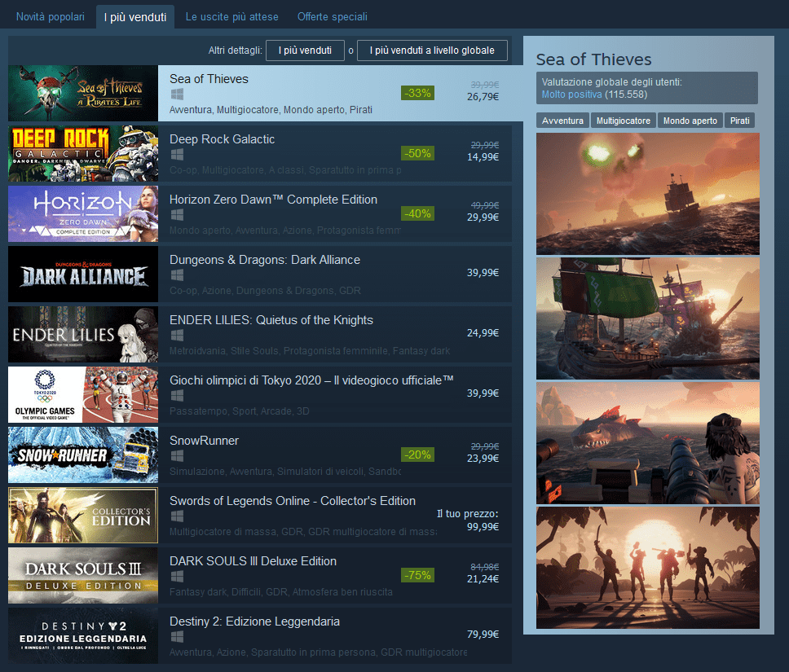The width and height of the screenshot is (789, 672).
Task: Open SnowRunner title link
Action: pyautogui.click(x=204, y=441)
